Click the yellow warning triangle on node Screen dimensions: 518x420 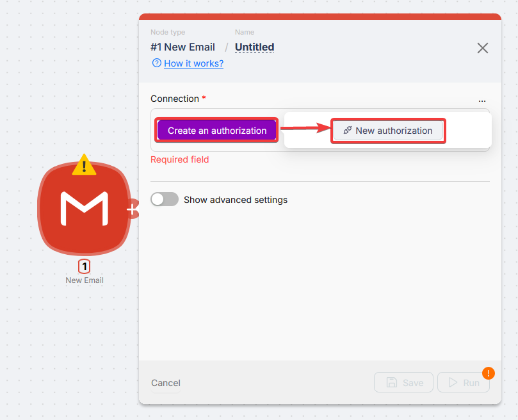coord(84,165)
